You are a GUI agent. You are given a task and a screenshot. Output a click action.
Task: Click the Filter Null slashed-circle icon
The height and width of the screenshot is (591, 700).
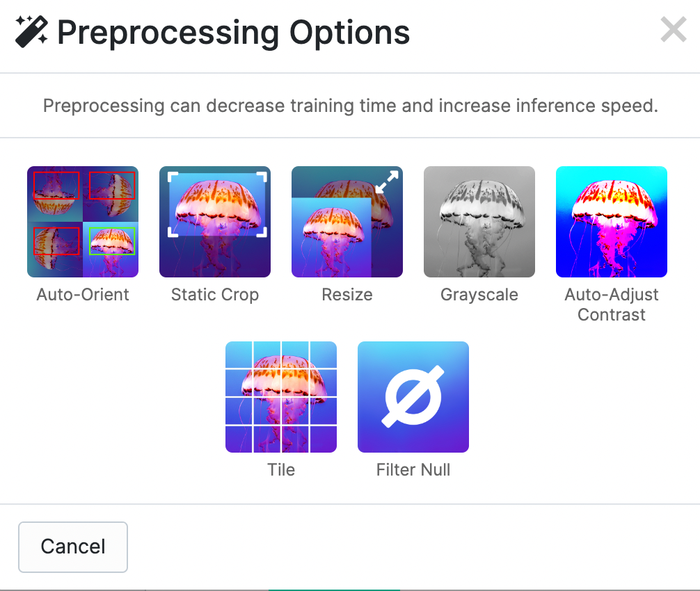(413, 397)
